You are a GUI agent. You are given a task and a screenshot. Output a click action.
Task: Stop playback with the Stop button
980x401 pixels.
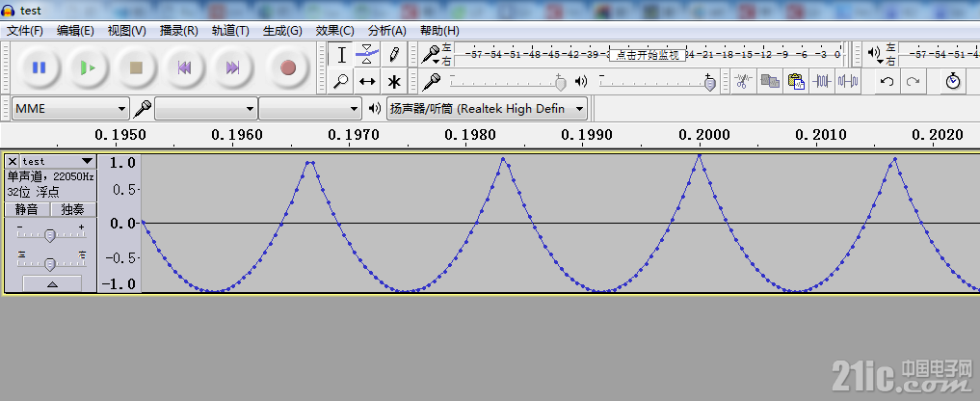[136, 67]
